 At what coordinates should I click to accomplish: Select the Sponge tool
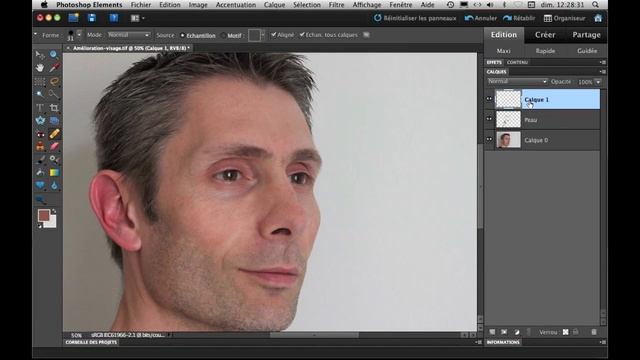pyautogui.click(x=40, y=200)
